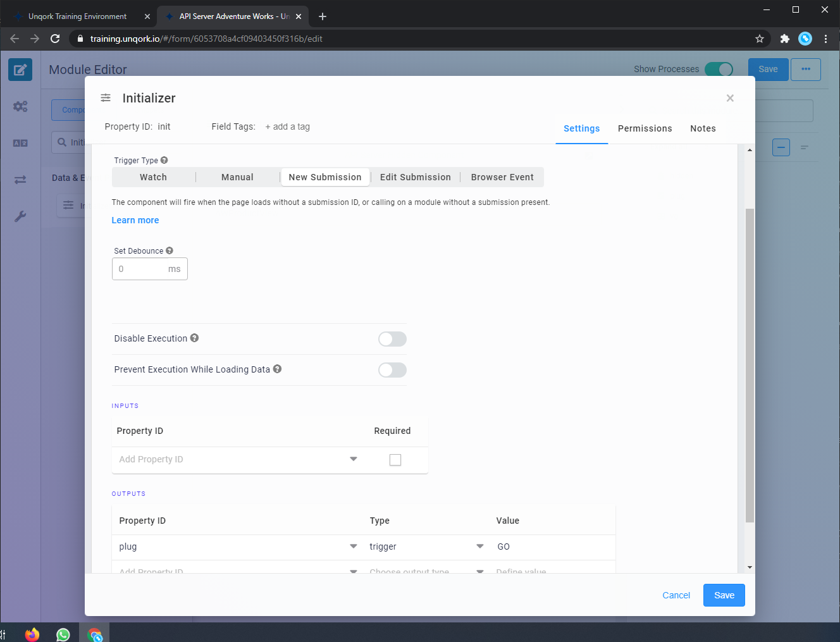Image resolution: width=840 pixels, height=642 pixels.
Task: Check the Required checkbox in Inputs
Action: [x=395, y=460]
